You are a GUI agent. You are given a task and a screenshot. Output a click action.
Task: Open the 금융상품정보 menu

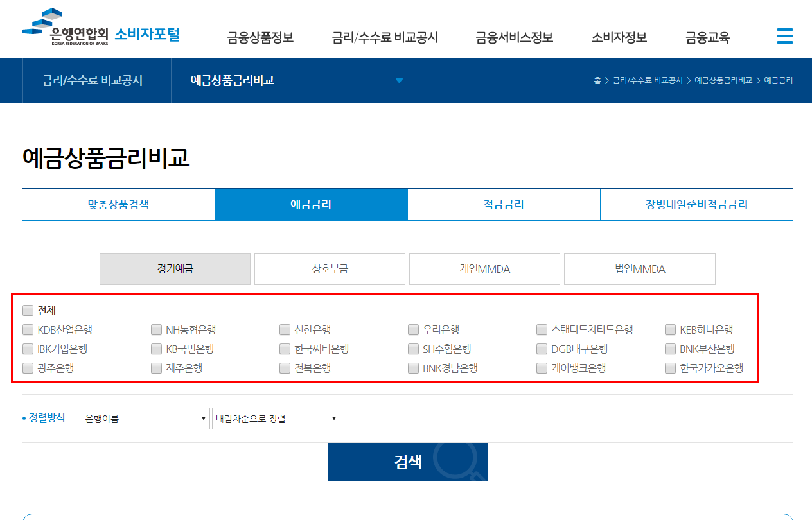(260, 37)
